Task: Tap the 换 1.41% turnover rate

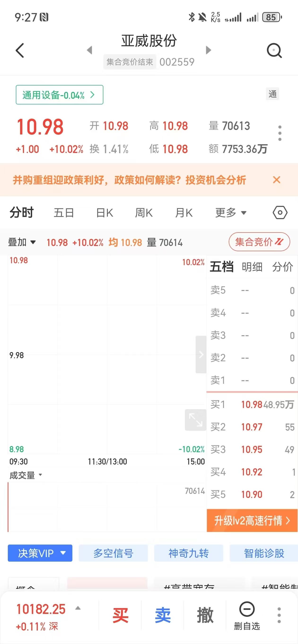Action: [109, 149]
